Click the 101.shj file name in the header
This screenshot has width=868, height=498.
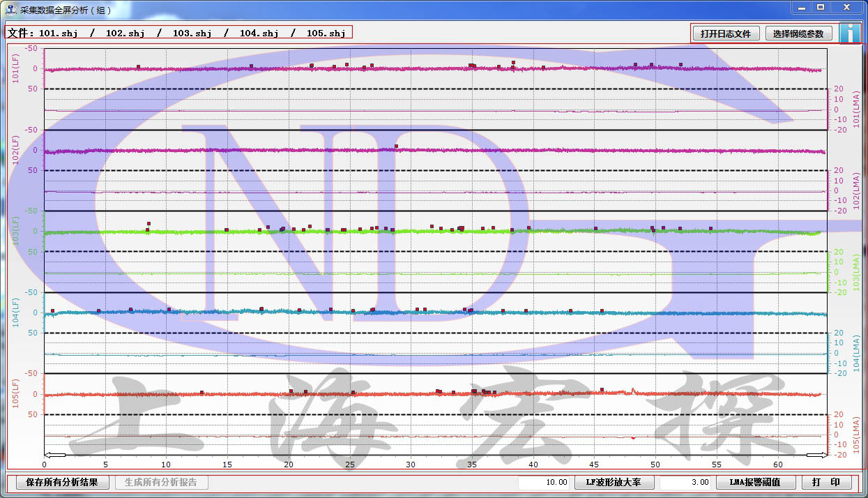(58, 33)
